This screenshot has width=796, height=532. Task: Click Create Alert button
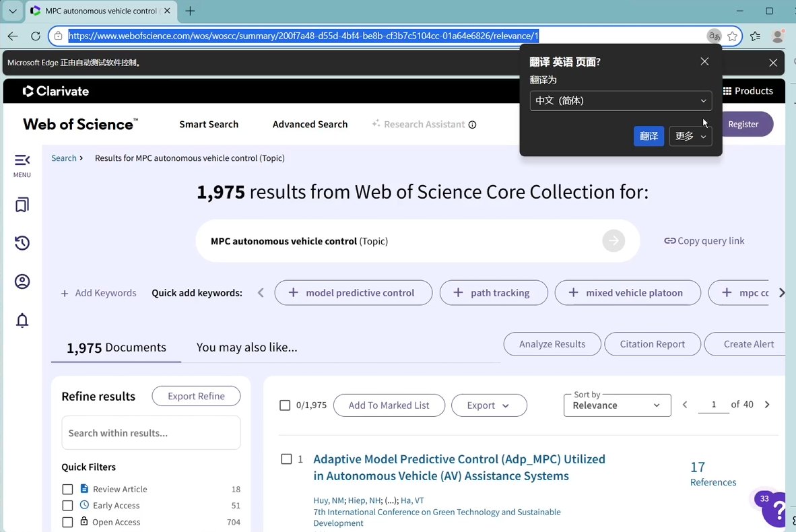pos(747,344)
